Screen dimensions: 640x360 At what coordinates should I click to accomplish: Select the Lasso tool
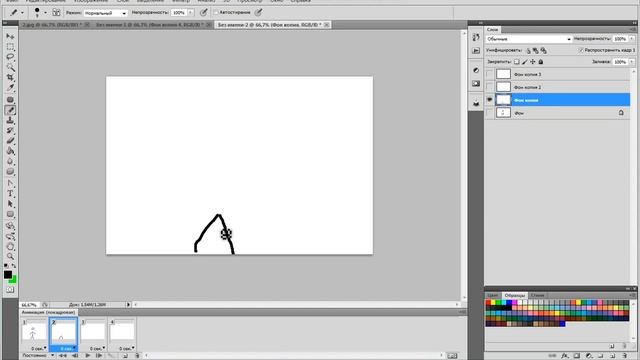pos(10,57)
